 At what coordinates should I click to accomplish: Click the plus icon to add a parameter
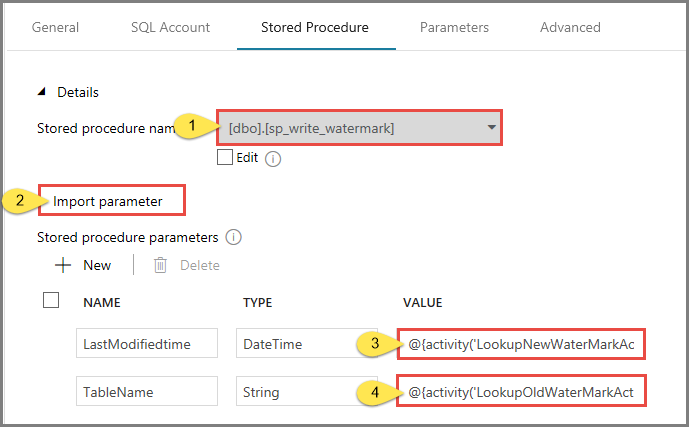click(x=63, y=265)
